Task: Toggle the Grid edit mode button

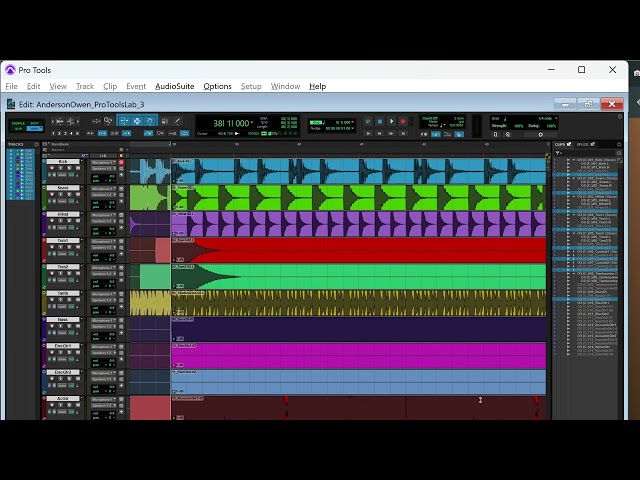Action: [x=35, y=129]
